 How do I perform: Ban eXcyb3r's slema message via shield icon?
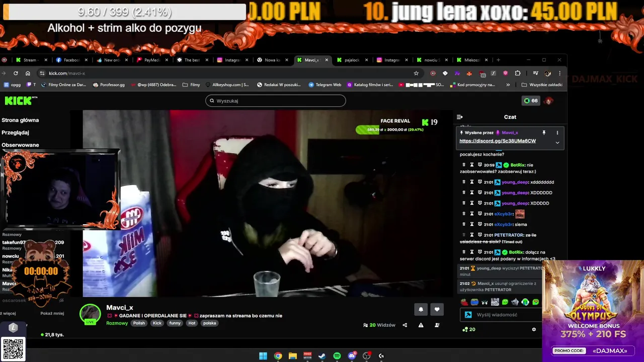pos(480,224)
